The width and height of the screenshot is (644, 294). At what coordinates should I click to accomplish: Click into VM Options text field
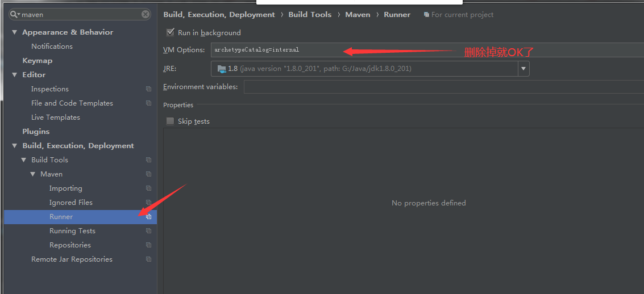tap(427, 49)
